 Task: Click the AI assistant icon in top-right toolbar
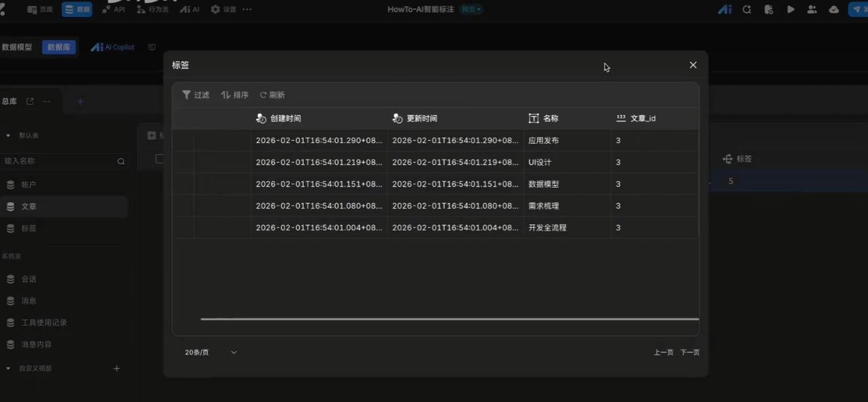(725, 9)
